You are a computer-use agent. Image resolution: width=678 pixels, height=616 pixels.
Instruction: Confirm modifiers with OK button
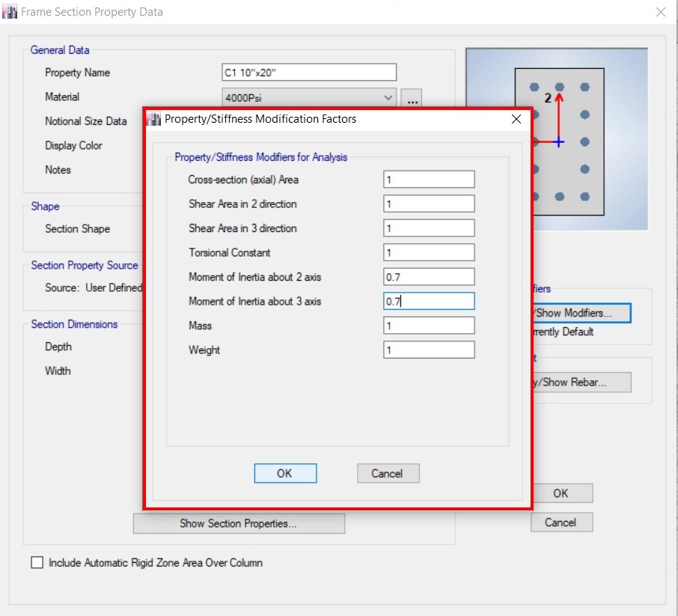coord(285,473)
